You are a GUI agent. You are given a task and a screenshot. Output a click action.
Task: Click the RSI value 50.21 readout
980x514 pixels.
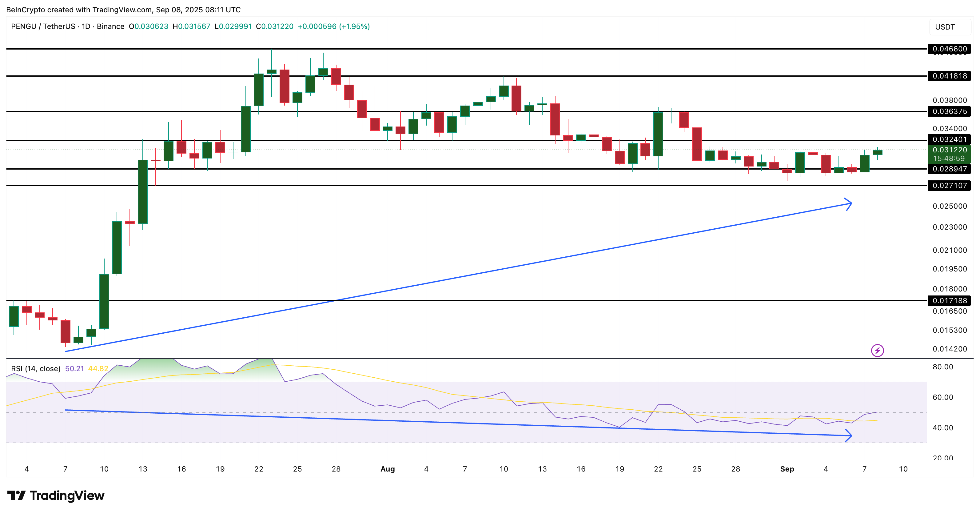pyautogui.click(x=74, y=368)
